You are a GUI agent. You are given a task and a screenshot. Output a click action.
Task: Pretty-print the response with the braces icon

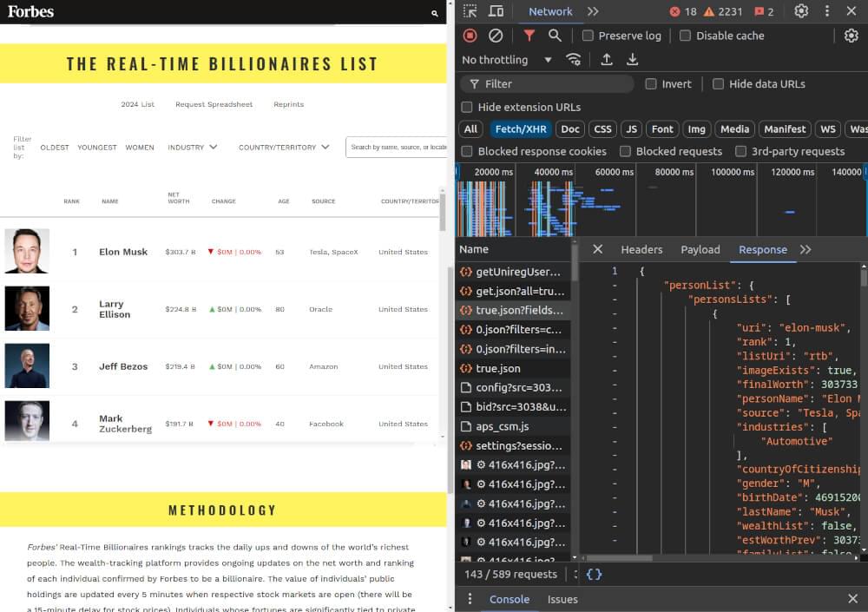[594, 574]
